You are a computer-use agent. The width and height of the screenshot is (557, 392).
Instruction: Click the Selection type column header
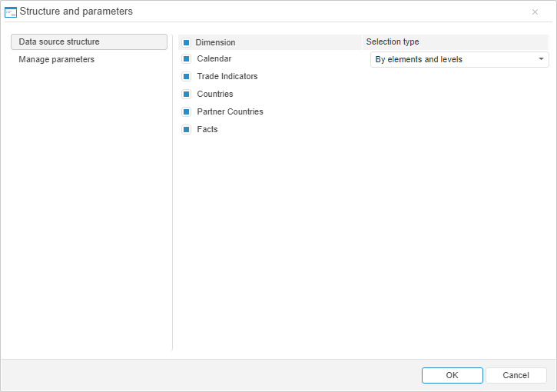pyautogui.click(x=393, y=42)
